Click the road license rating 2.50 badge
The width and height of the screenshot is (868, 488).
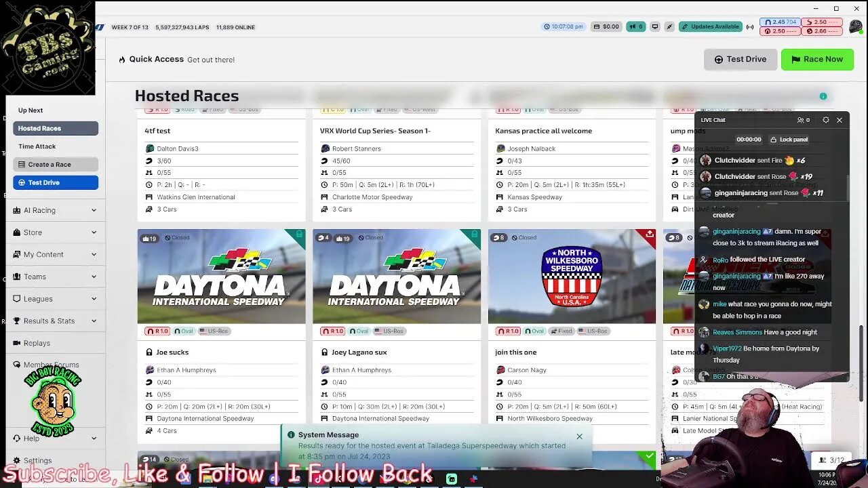(821, 22)
